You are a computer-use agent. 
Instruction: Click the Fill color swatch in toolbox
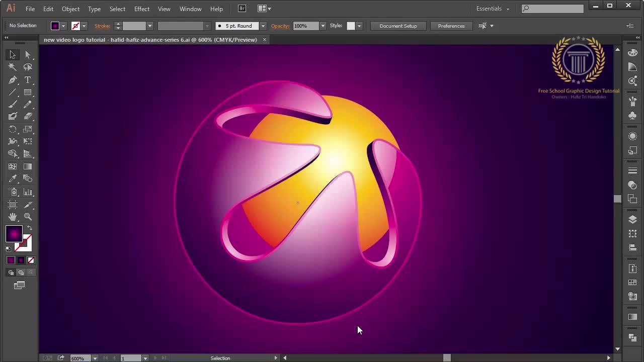14,234
